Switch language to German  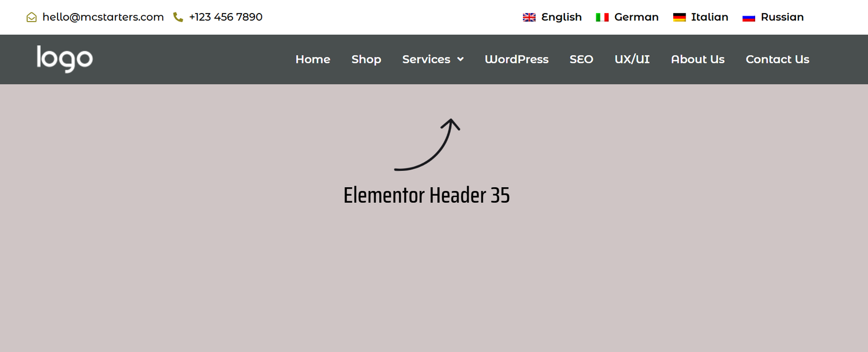click(636, 17)
